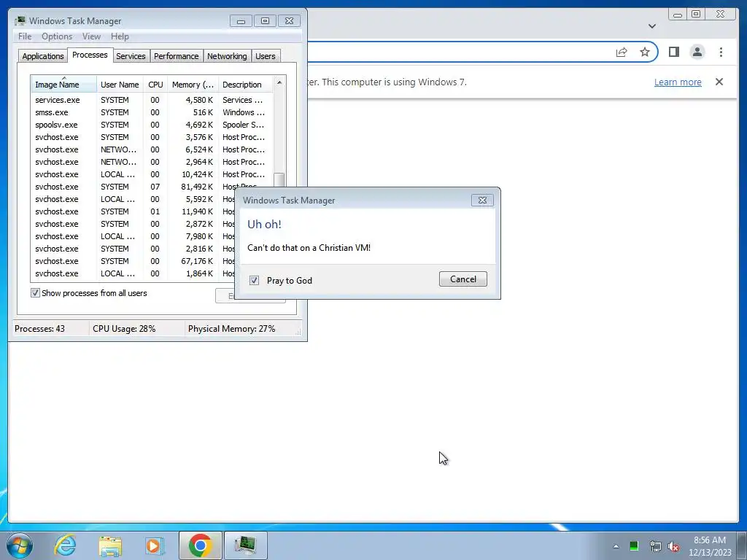The image size is (747, 560).
Task: Close the Uh oh dialog
Action: pyautogui.click(x=482, y=201)
